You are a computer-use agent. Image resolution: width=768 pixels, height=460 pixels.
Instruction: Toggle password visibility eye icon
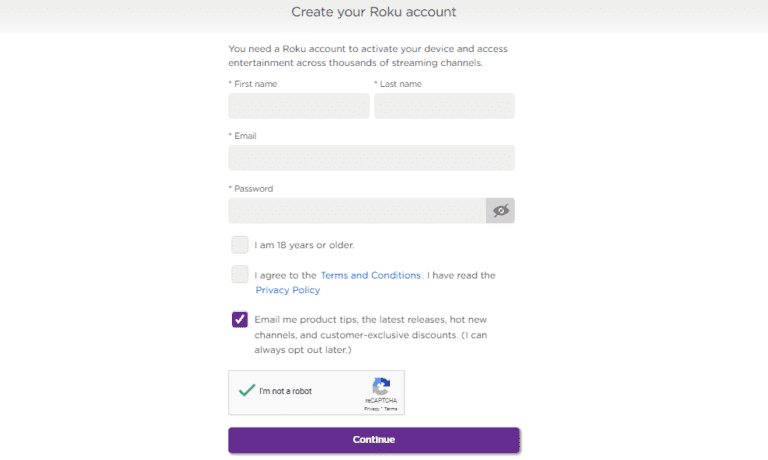coord(500,210)
